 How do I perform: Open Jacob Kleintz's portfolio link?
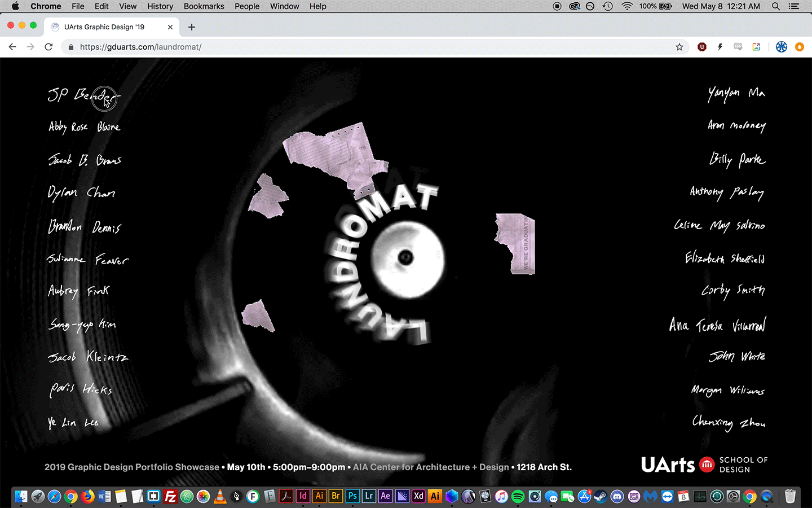[x=88, y=357]
